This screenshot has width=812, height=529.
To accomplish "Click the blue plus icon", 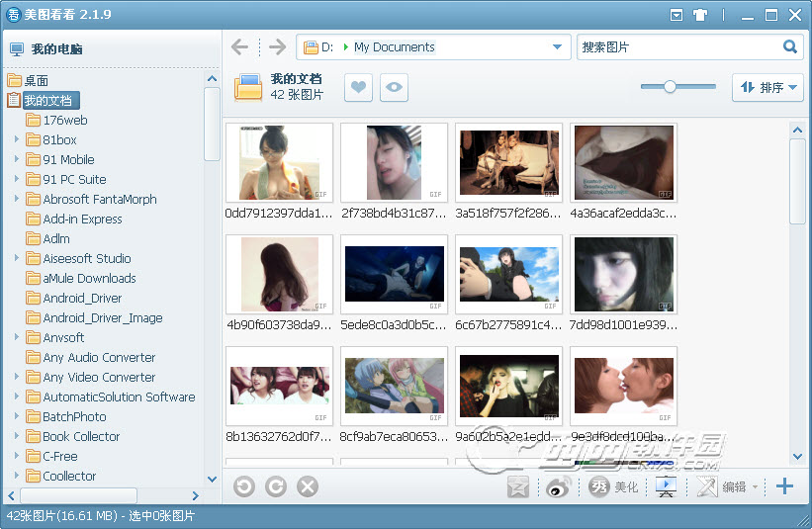I will (785, 485).
